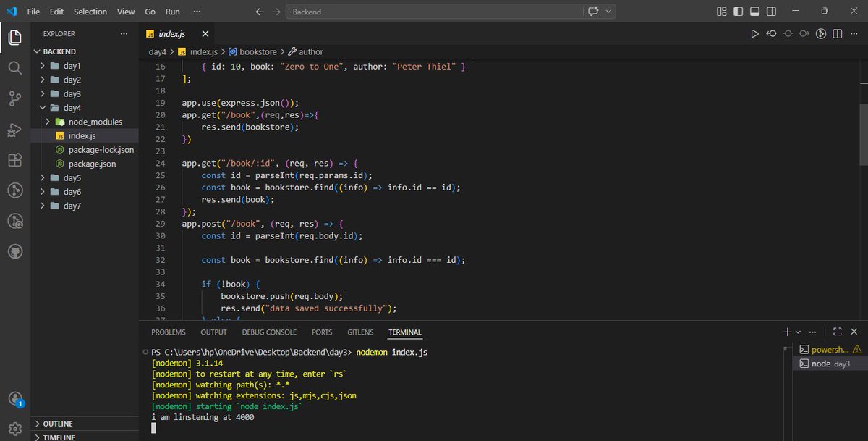Viewport: 868px width, 441px height.
Task: Expand the OUTLINE section
Action: coord(84,424)
